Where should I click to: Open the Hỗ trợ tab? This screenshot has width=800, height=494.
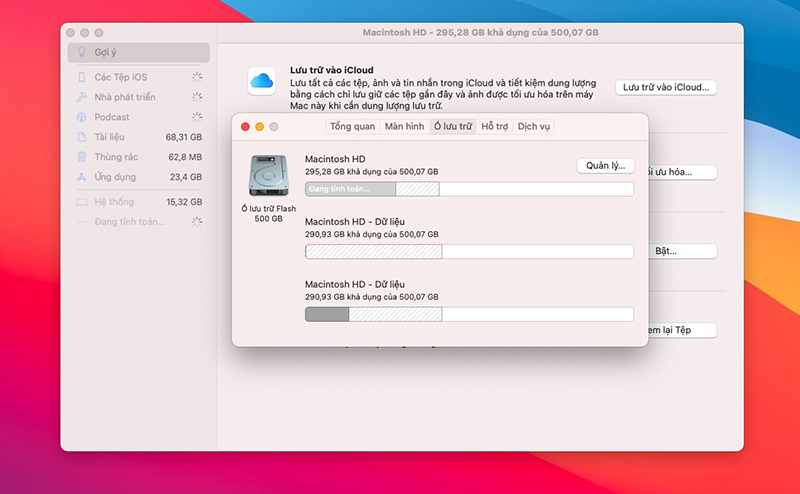(x=495, y=127)
